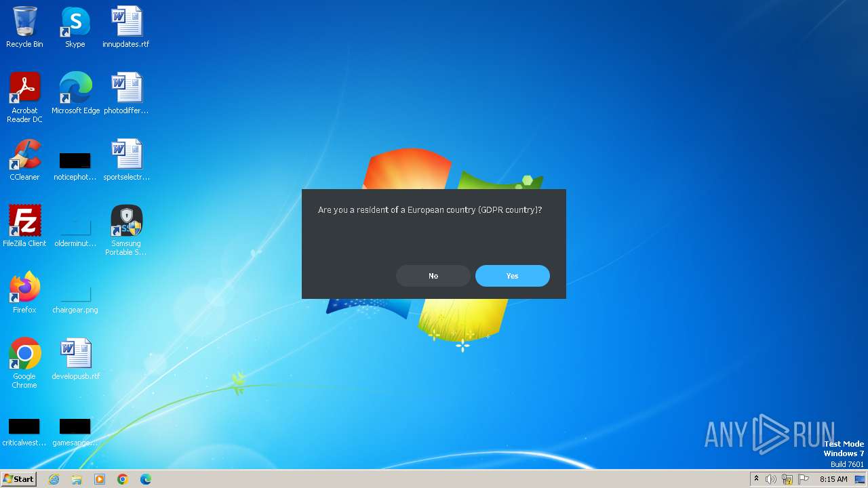The image size is (868, 488).
Task: Open the Windows Start menu
Action: click(18, 479)
